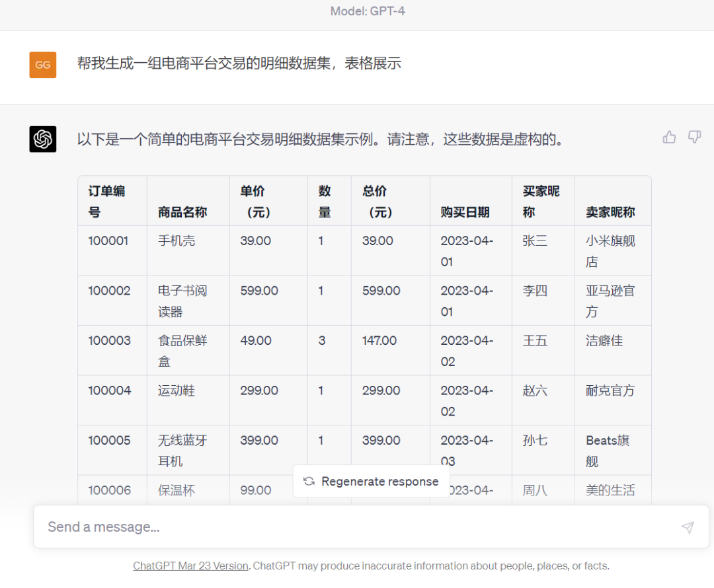
Task: Select order row 100001 in the table
Action: 108,240
